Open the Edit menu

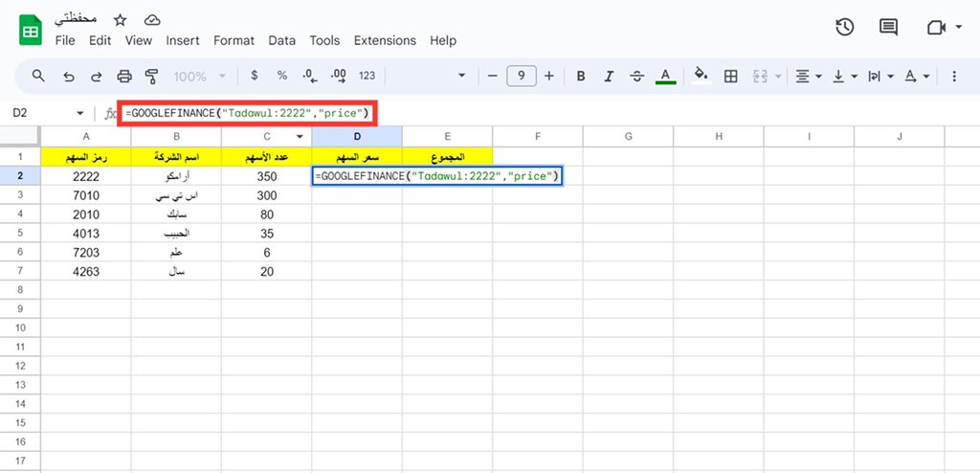coord(100,40)
